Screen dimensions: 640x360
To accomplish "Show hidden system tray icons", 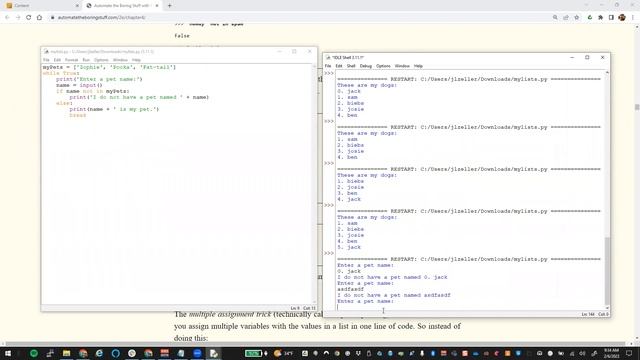I will pos(326,353).
